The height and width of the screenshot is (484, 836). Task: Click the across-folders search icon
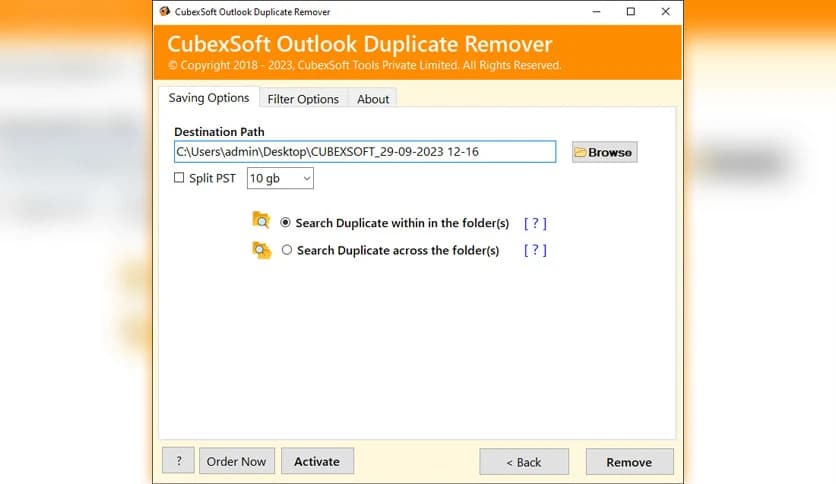261,250
